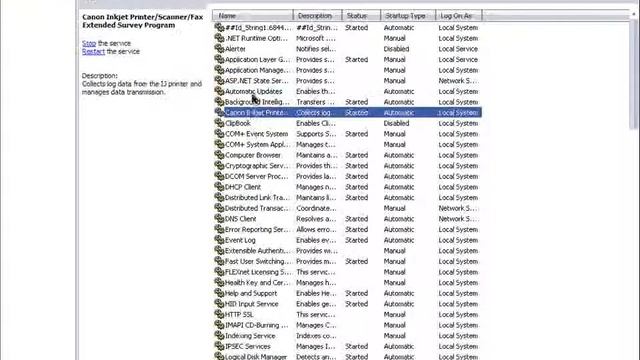Sort by the Status column header
Viewport: 640px width, 360px height.
(x=361, y=16)
